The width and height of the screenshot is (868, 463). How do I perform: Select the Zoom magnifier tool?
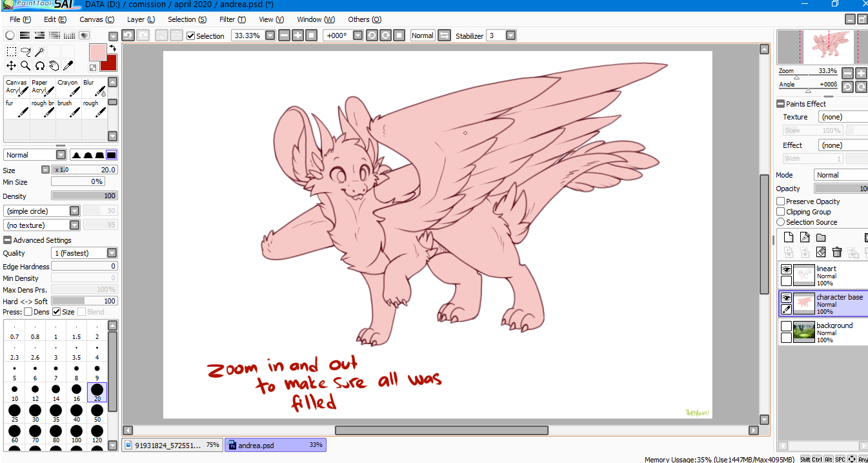pyautogui.click(x=25, y=65)
